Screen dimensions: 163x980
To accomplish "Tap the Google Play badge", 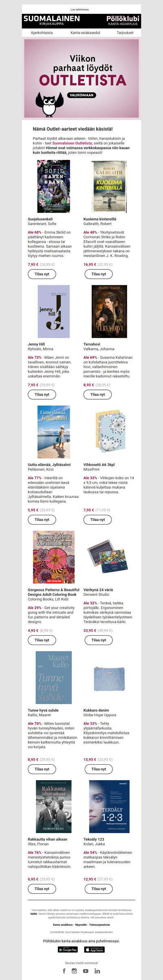I will click(x=68, y=949).
